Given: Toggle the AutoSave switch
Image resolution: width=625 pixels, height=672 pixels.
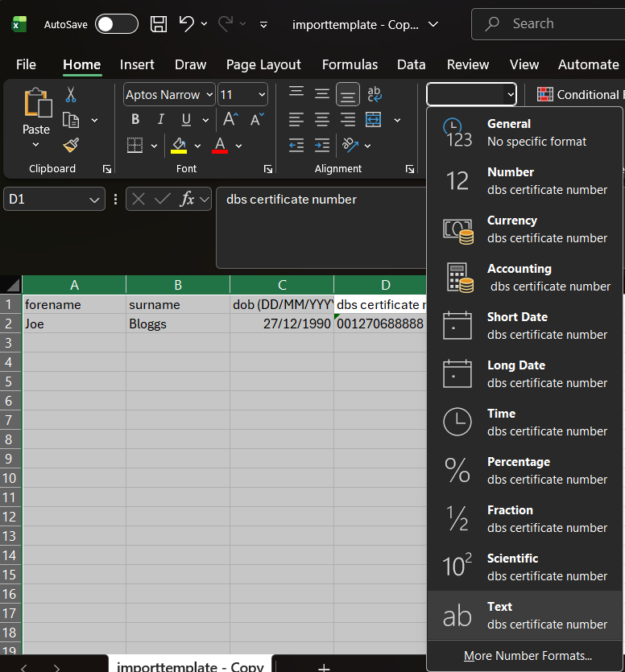Looking at the screenshot, I should (116, 24).
